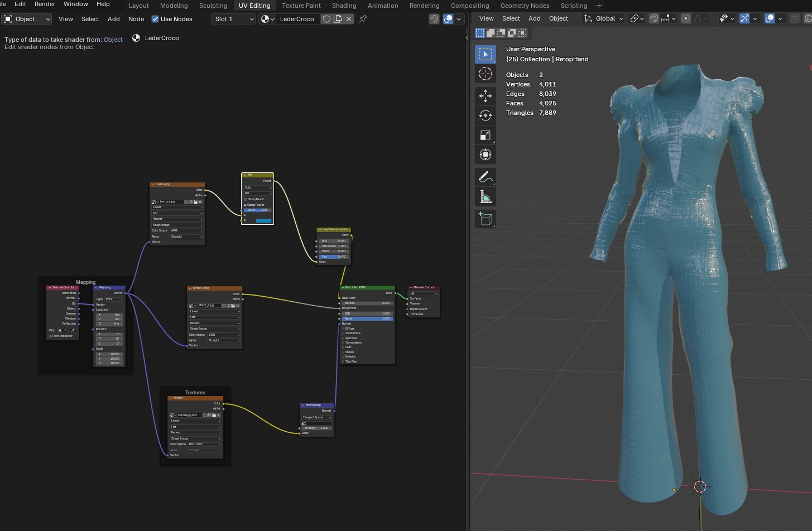Uncheck the Use Nodes checkbox
Viewport: 812px width, 531px height.
(155, 19)
